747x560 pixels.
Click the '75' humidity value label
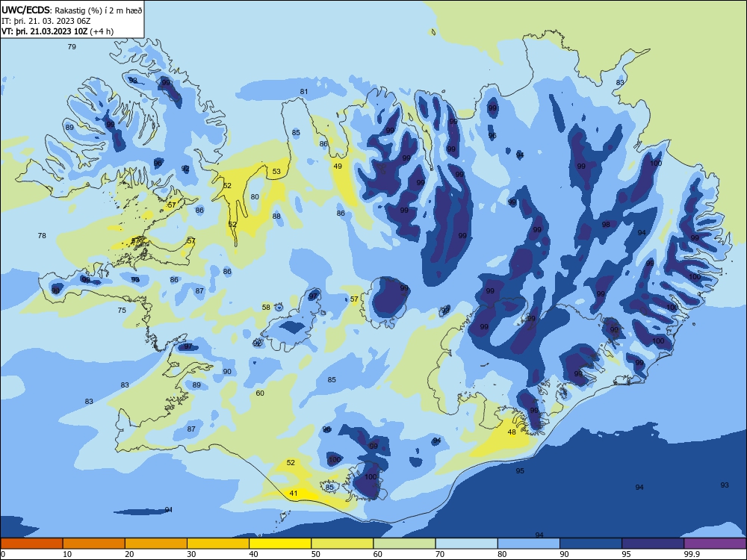pos(122,311)
